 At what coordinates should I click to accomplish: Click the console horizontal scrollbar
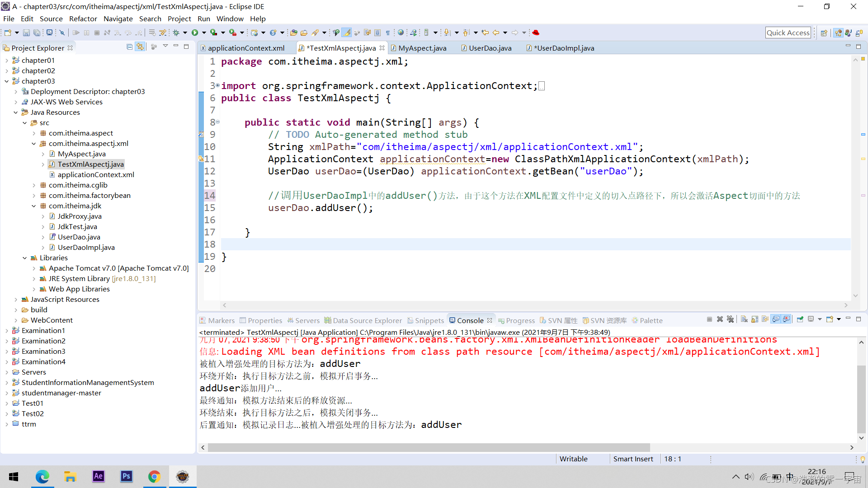tap(428, 447)
